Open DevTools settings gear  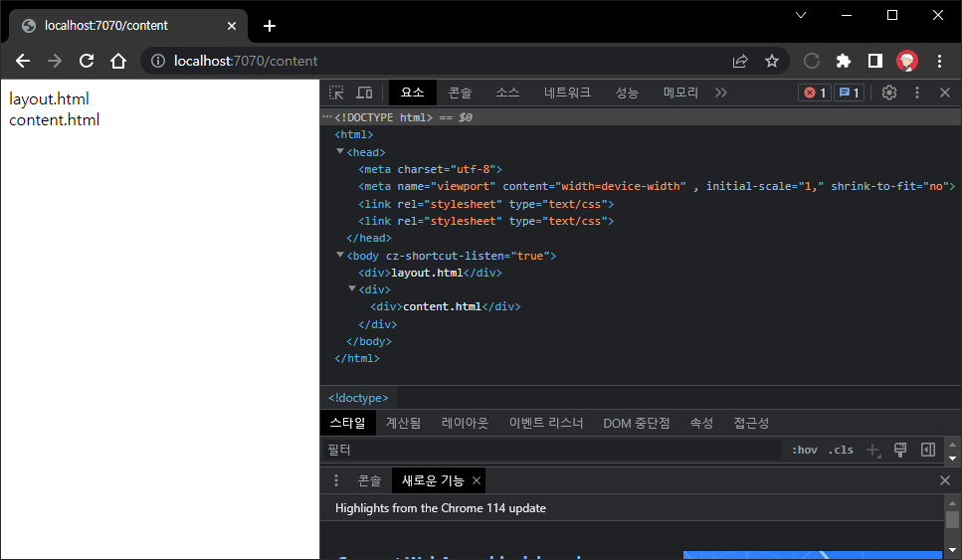889,93
